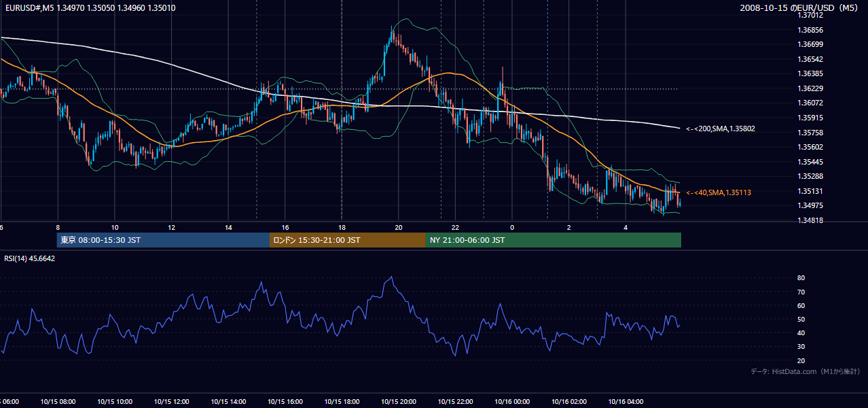Click the bottom time label 10/15 22:00

pos(455,402)
